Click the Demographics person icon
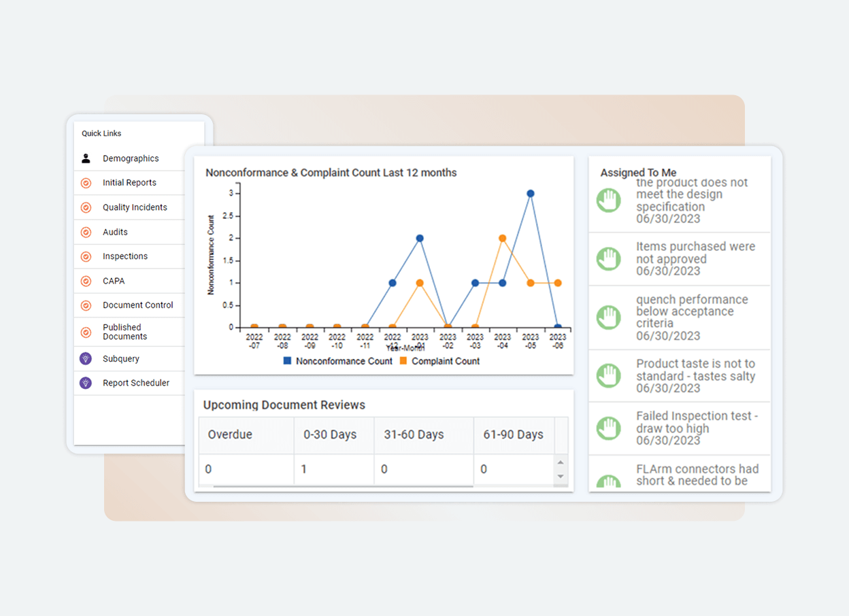849x616 pixels. [x=85, y=158]
